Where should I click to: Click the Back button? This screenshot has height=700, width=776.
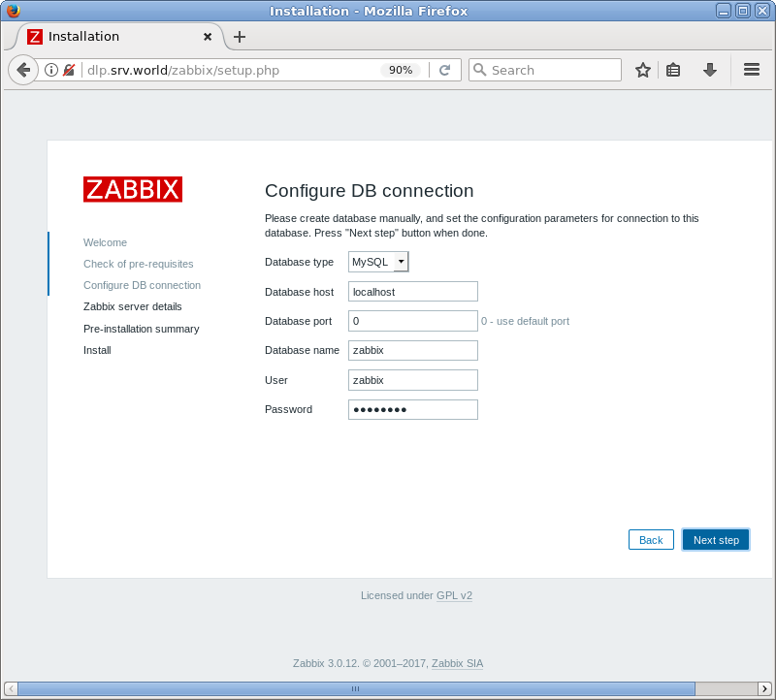coord(651,540)
